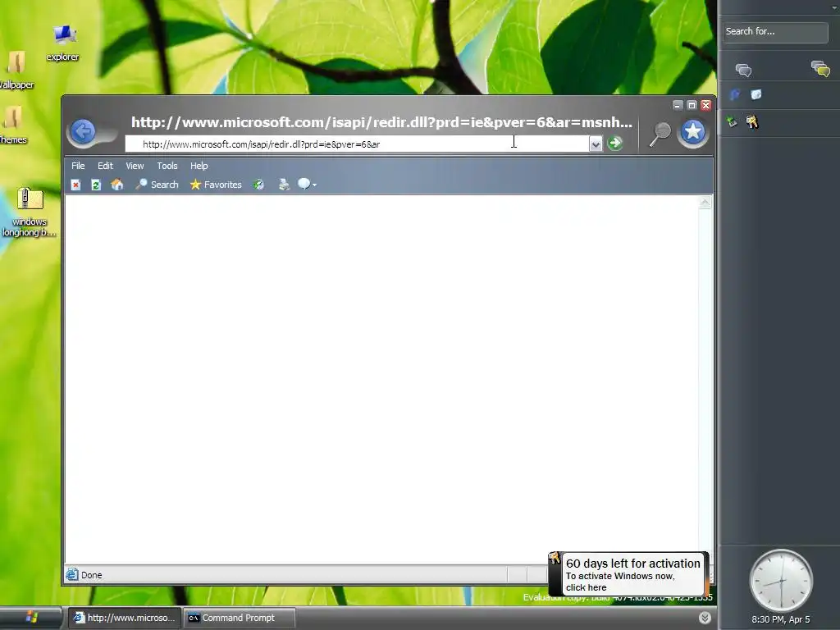
Task: Click the red Stop loading icon
Action: pos(75,185)
